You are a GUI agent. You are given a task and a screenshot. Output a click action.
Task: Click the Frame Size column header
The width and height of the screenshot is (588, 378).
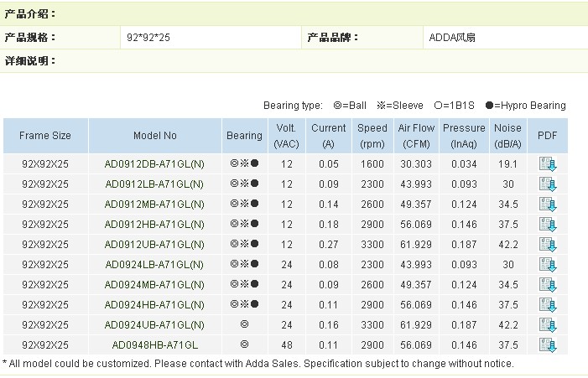coord(45,136)
